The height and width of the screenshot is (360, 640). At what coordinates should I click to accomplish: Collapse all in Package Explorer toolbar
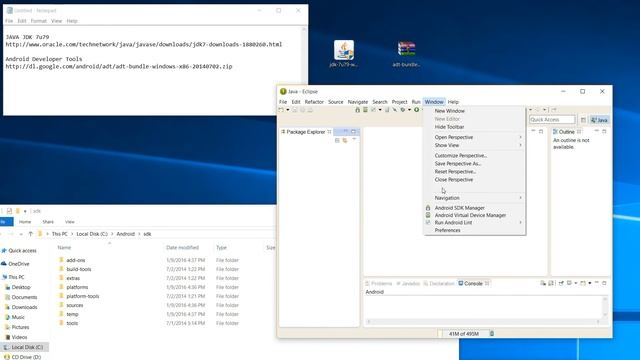(x=337, y=140)
